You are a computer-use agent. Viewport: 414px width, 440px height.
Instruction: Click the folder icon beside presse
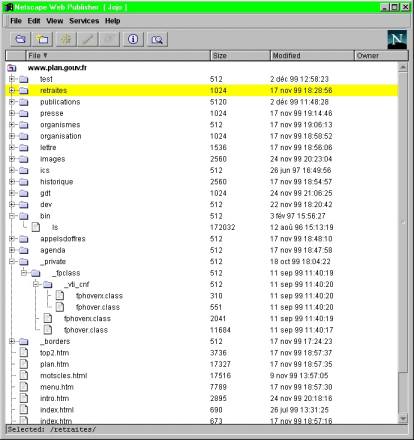[24, 113]
